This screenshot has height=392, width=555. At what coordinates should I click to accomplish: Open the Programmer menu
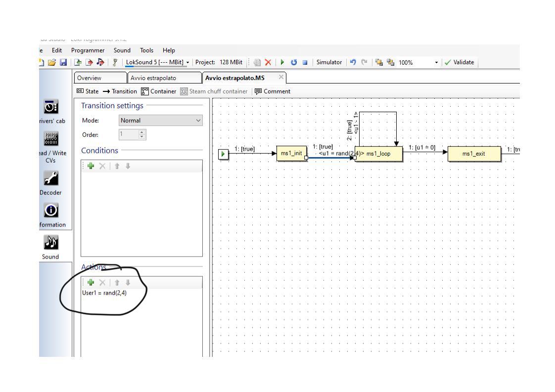pyautogui.click(x=88, y=50)
